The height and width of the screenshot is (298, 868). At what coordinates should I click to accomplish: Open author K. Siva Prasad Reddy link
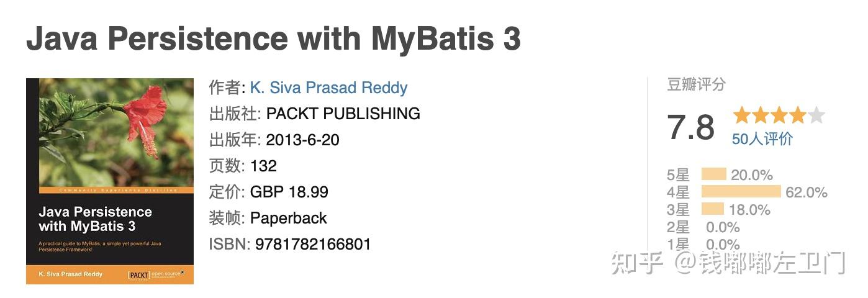click(x=328, y=88)
